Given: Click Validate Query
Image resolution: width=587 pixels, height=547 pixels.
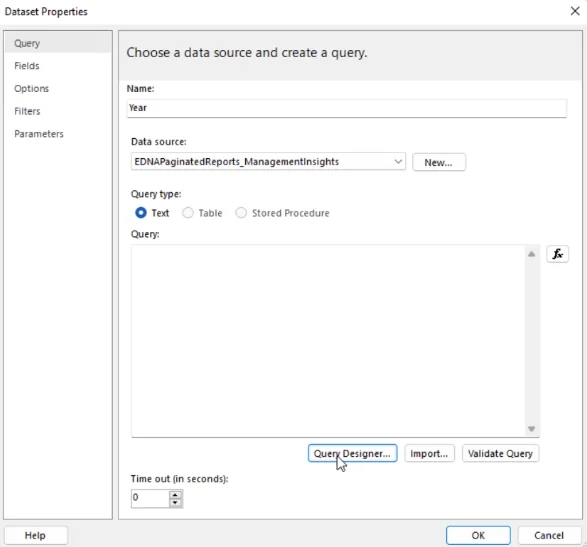Looking at the screenshot, I should pos(500,453).
